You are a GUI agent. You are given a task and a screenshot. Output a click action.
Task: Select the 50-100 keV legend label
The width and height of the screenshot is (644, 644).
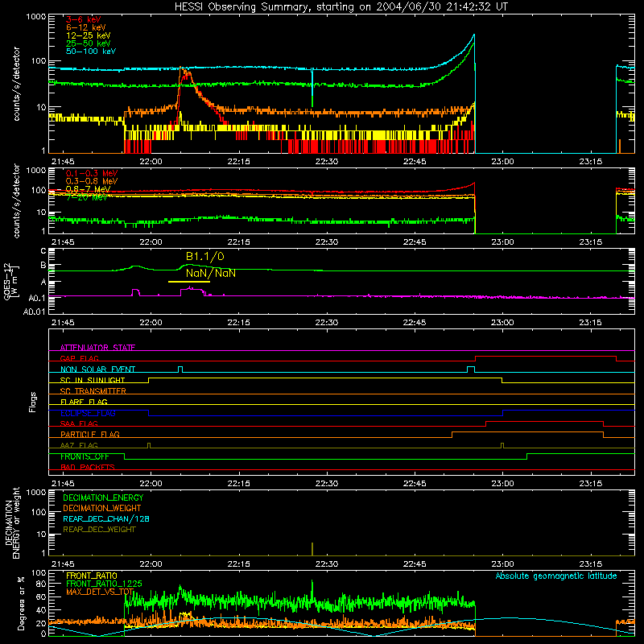(90, 52)
